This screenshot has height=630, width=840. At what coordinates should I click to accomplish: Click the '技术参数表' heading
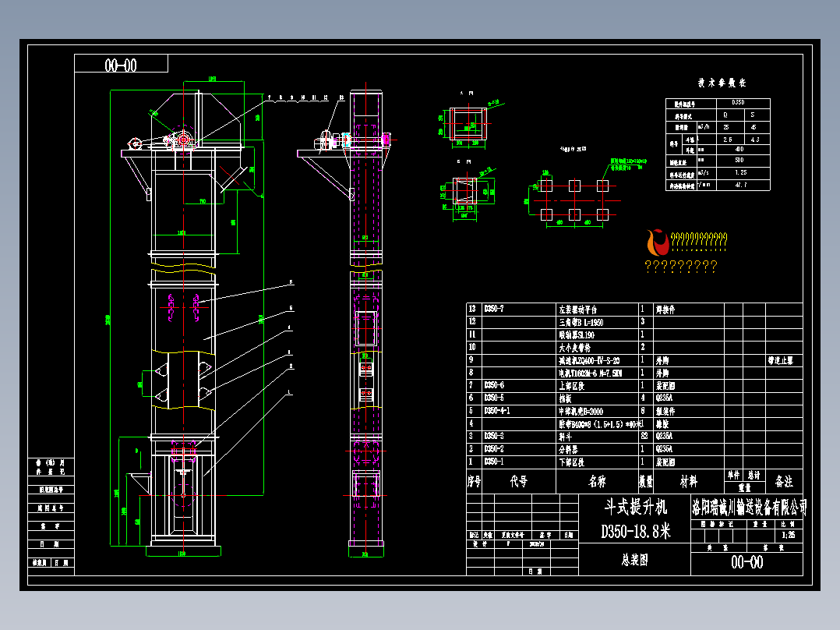(x=722, y=83)
